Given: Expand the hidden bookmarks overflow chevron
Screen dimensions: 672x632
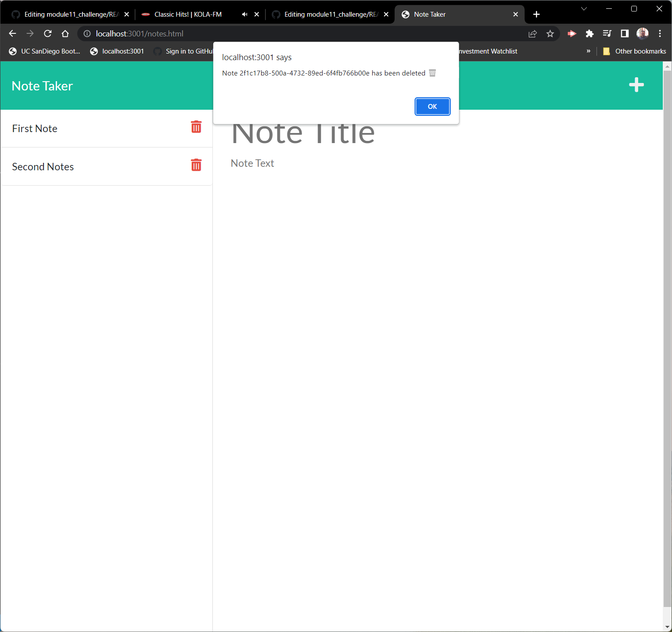Looking at the screenshot, I should (589, 51).
